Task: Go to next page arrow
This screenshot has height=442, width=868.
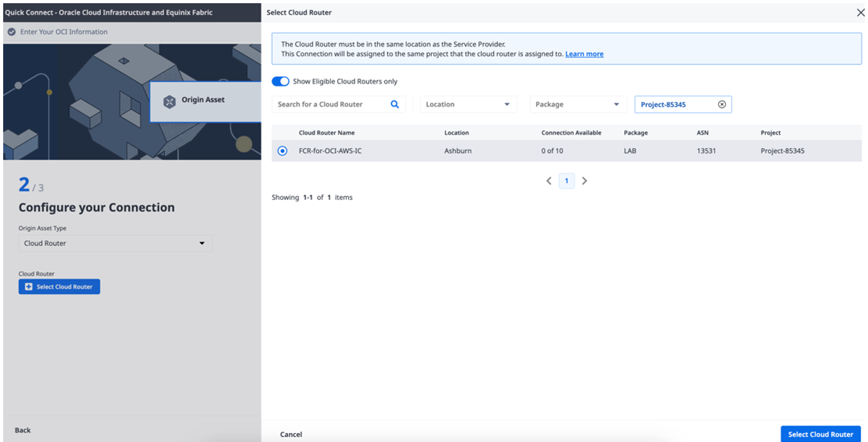Action: 584,181
